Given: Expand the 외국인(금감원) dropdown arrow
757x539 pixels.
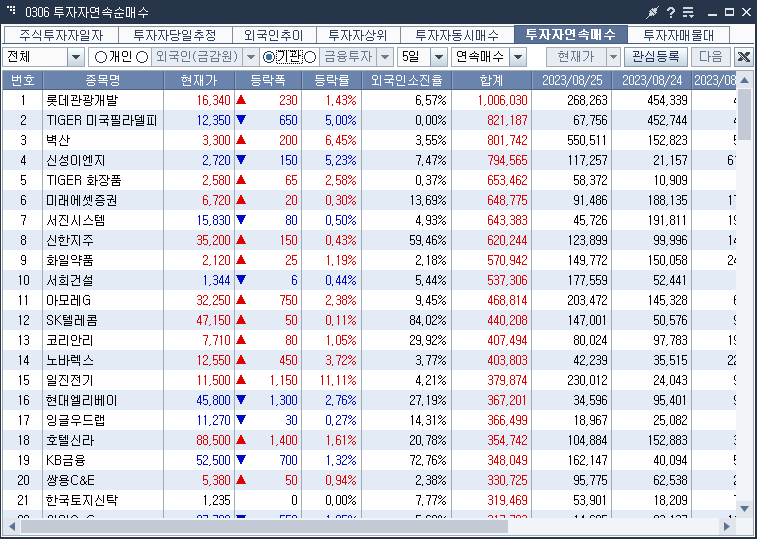Looking at the screenshot, I should coord(251,57).
